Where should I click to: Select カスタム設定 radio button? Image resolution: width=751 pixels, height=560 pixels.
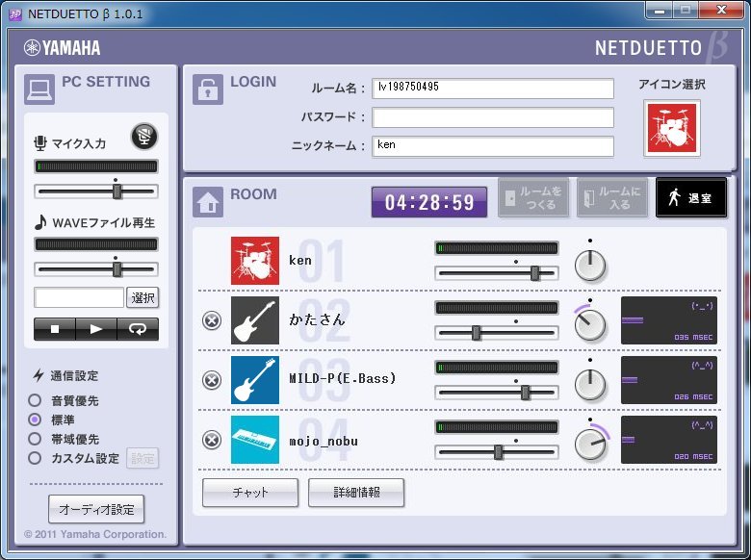pos(35,458)
